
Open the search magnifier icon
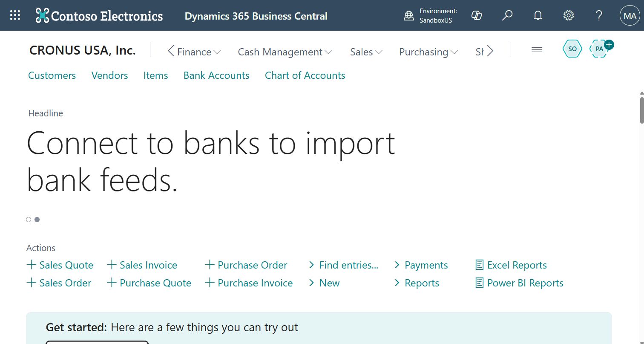pyautogui.click(x=507, y=16)
